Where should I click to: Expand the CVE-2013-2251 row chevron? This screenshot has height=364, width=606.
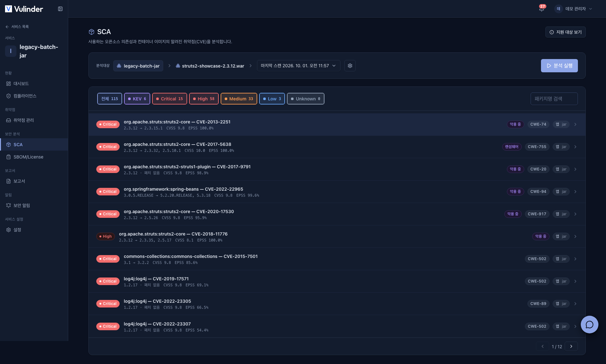coord(575,124)
